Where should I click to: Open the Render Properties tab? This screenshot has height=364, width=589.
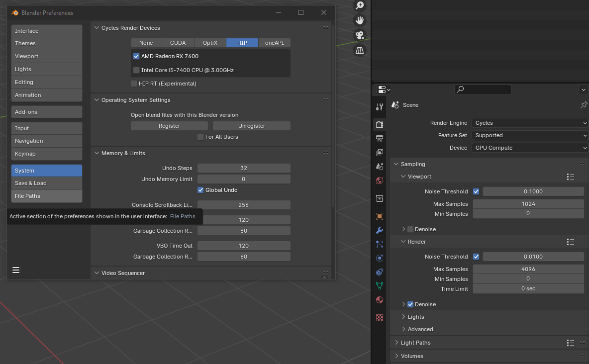coord(379,124)
